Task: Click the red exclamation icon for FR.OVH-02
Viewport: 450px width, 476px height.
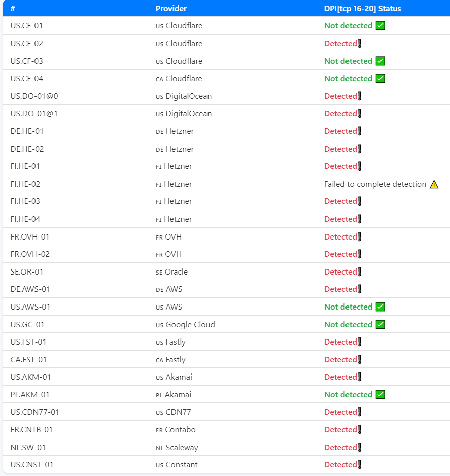Action: [x=360, y=254]
